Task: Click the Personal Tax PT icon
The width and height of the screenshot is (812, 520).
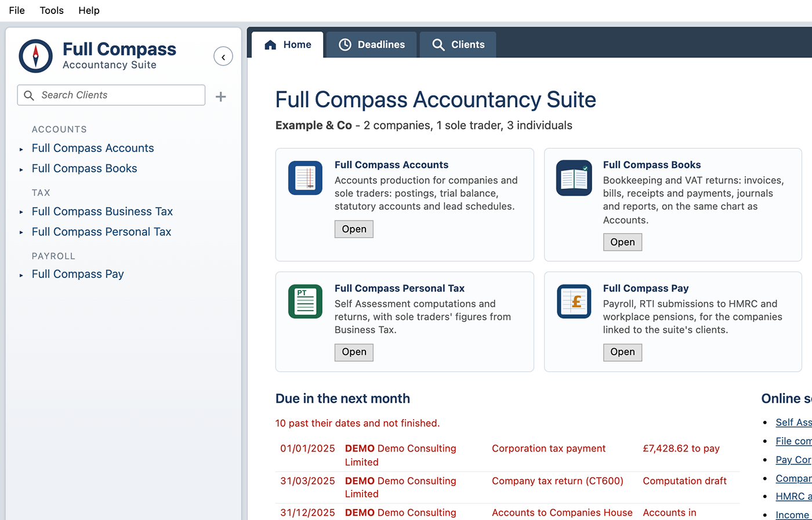Action: point(305,301)
